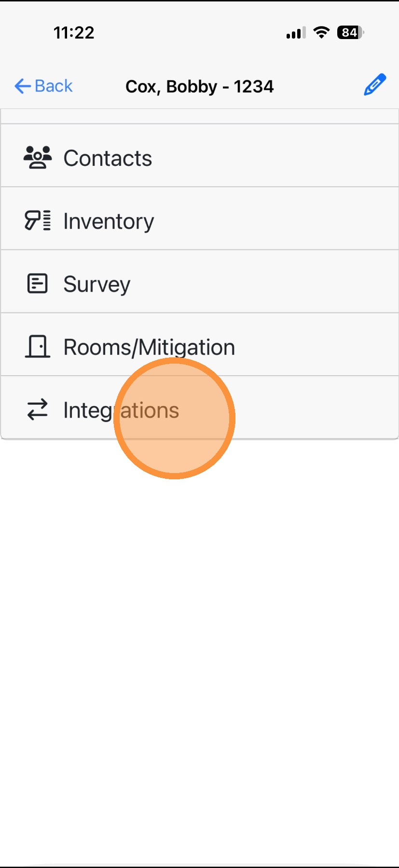Tap the Wi-Fi status icon
Image resolution: width=399 pixels, height=868 pixels.
[x=321, y=32]
